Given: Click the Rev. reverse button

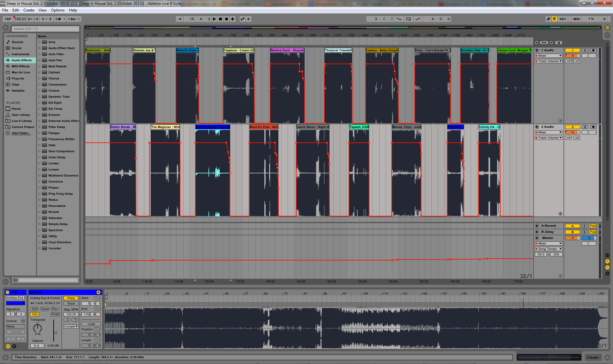Looking at the screenshot, I should (55, 309).
